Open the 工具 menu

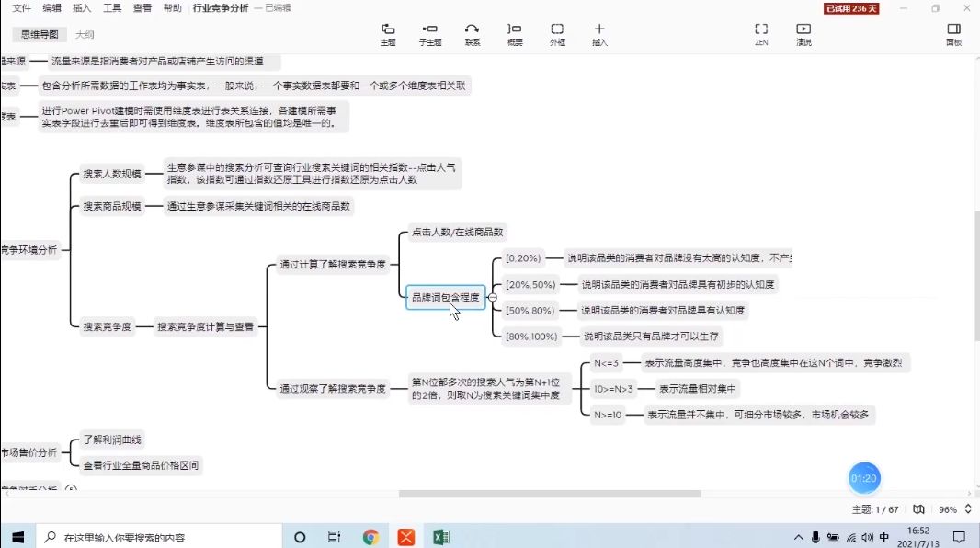(x=112, y=8)
